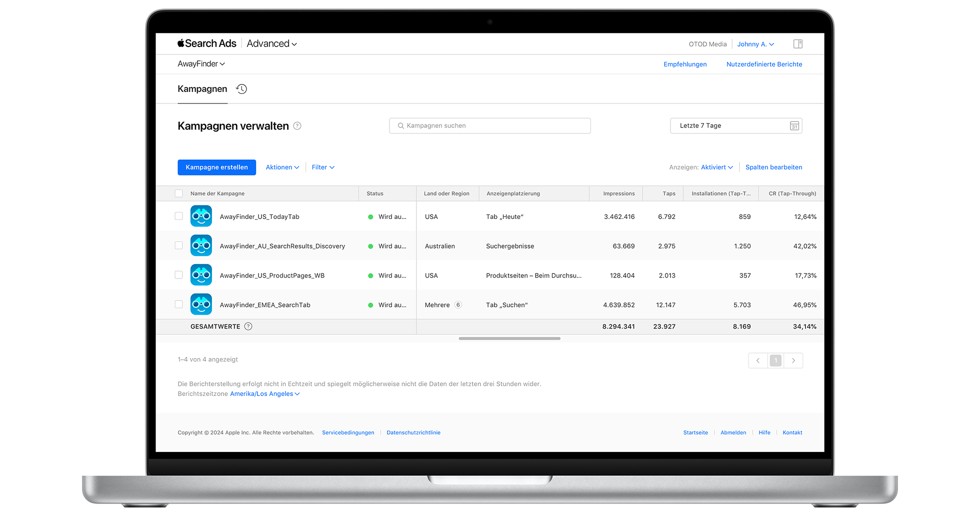Open the AwayFinder_EMEA_SearchTab campaign name
The image size is (980, 512).
(x=265, y=305)
